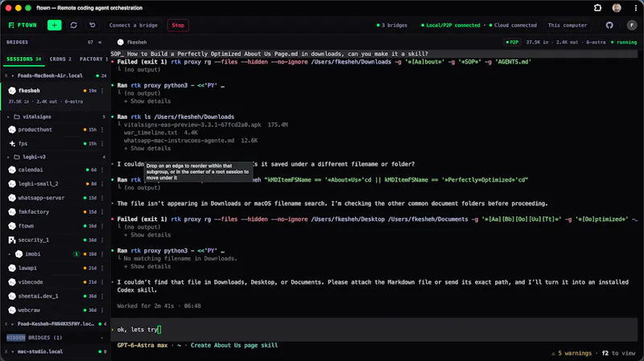
Task: Click the fkesheh session header name
Action: pyautogui.click(x=137, y=43)
